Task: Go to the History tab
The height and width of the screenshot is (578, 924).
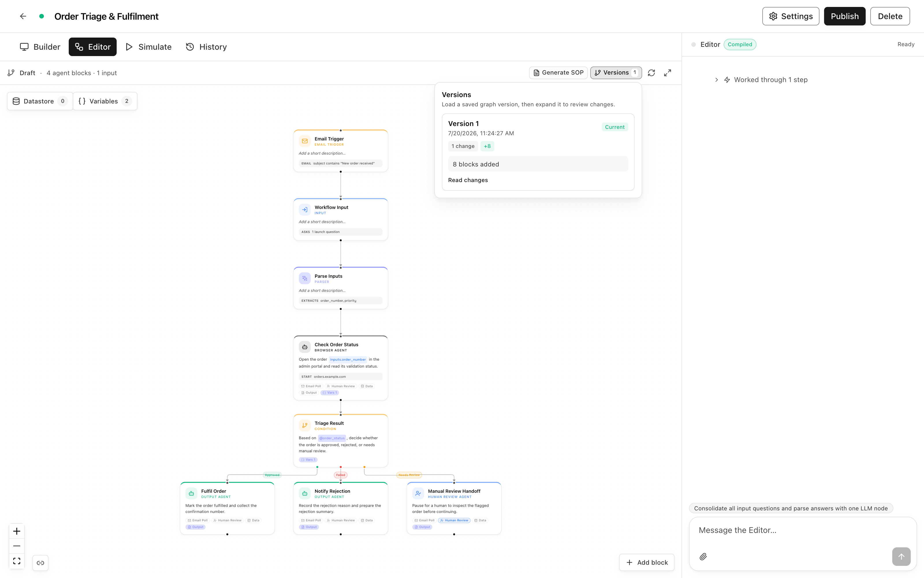Action: click(x=206, y=47)
